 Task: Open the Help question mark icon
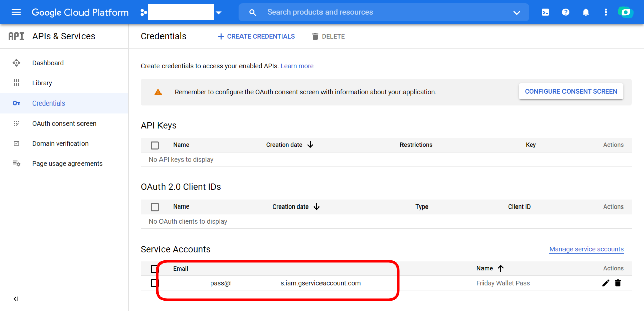pos(566,12)
